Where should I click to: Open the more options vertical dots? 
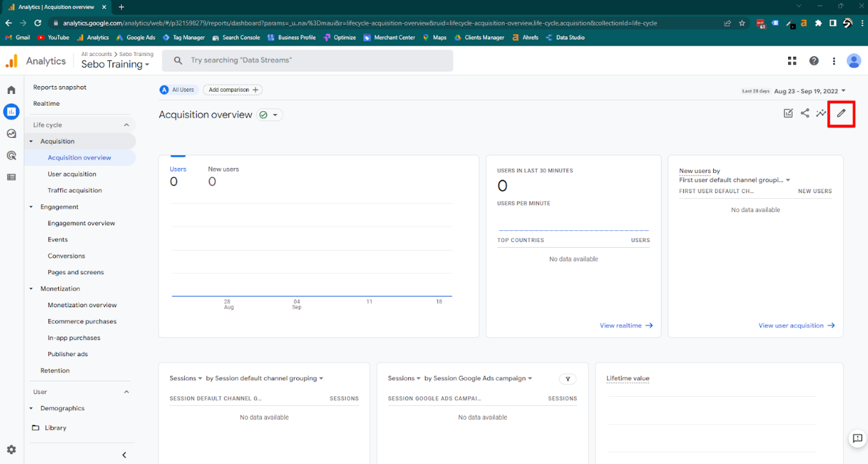click(834, 61)
